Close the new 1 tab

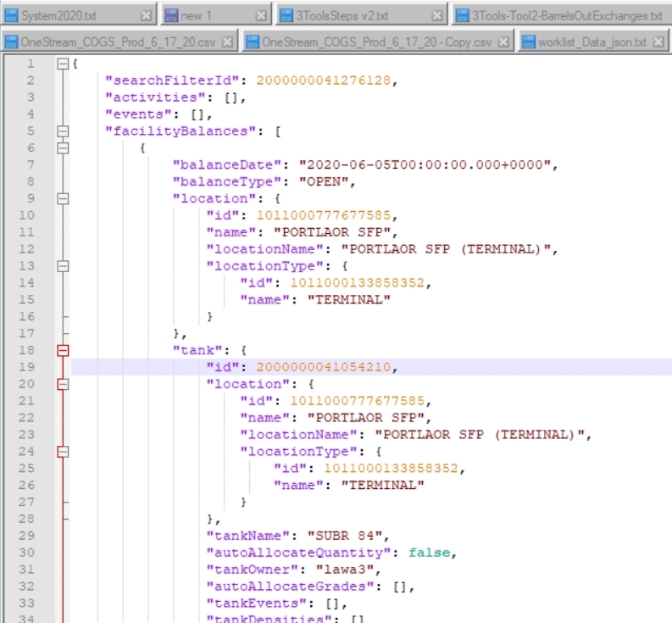click(261, 16)
